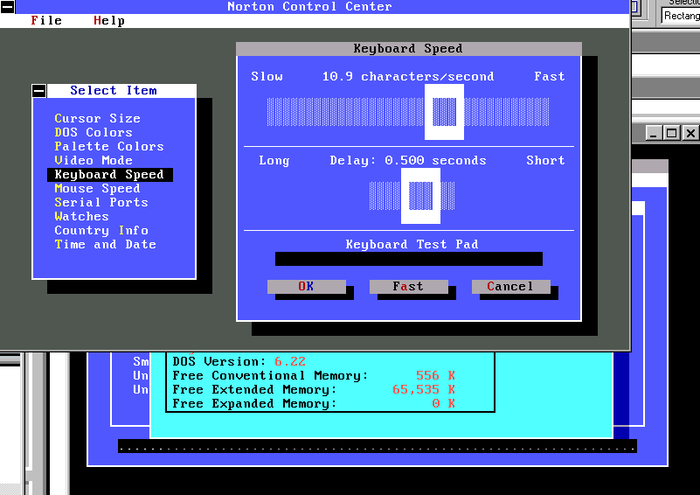The image size is (700, 495).
Task: Maximize the background window behind the dialog
Action: tap(671, 133)
